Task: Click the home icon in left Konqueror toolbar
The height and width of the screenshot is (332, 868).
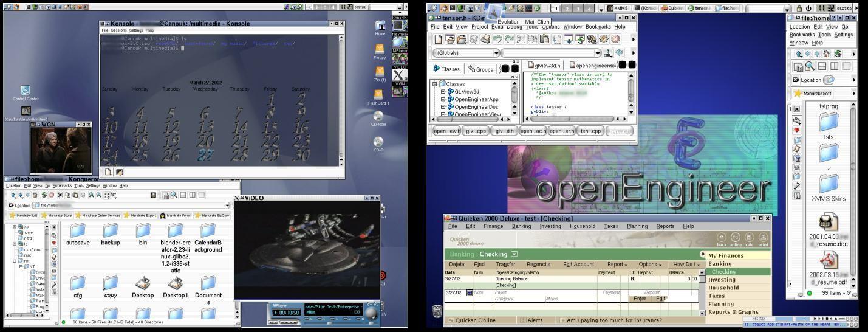Action: [x=35, y=195]
